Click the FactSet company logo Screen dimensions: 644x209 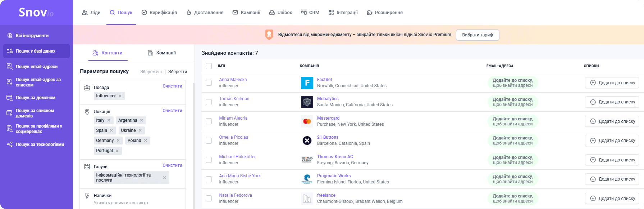point(307,83)
